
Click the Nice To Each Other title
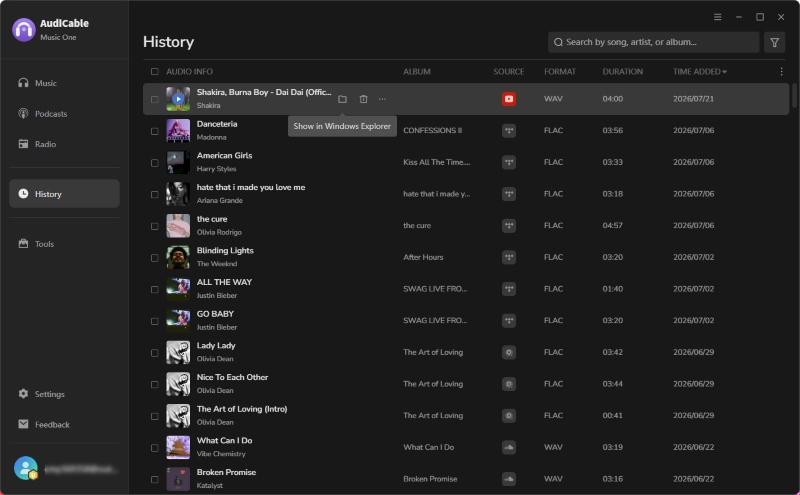[x=232, y=377]
